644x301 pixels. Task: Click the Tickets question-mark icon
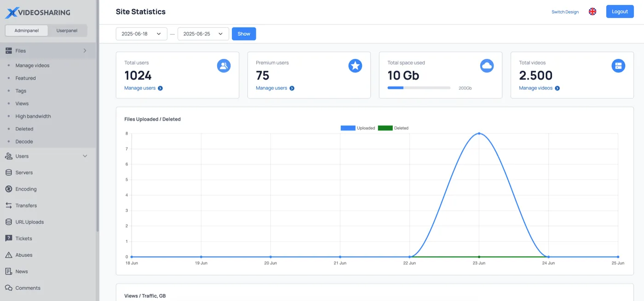9,238
